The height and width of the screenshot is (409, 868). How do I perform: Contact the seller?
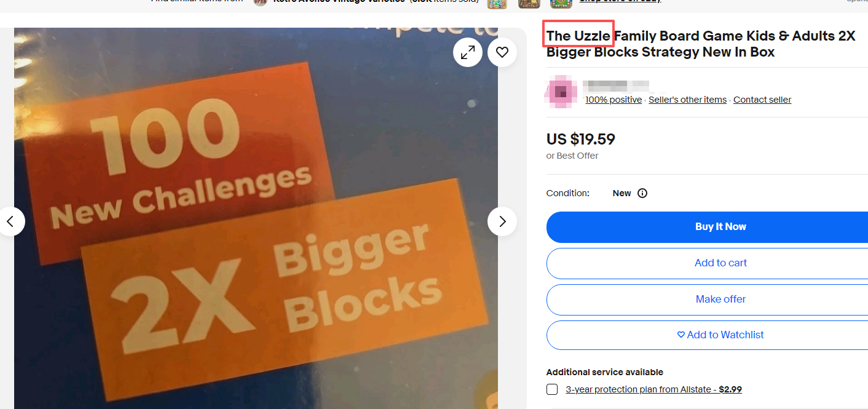[762, 100]
